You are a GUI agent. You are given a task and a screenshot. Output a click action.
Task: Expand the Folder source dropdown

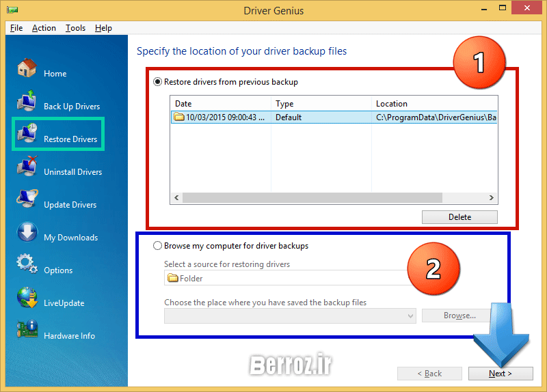pos(287,278)
